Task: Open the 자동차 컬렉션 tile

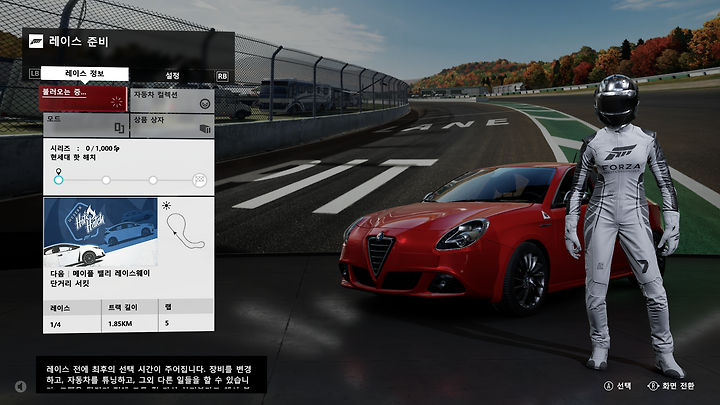Action: coord(172,100)
